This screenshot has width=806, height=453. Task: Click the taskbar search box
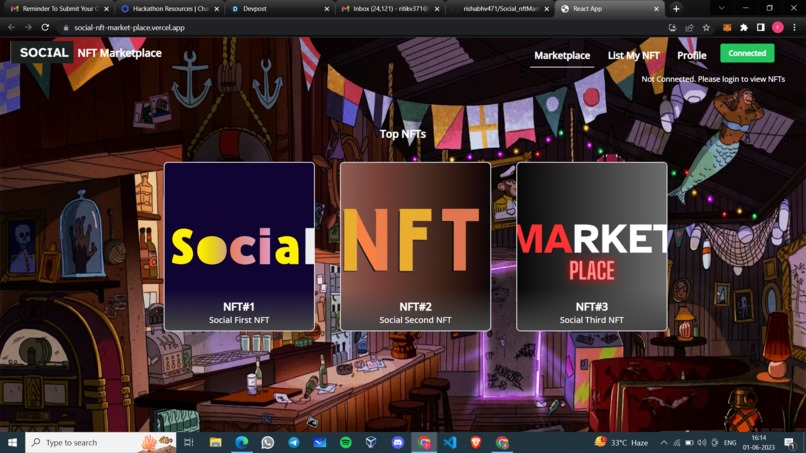point(100,442)
